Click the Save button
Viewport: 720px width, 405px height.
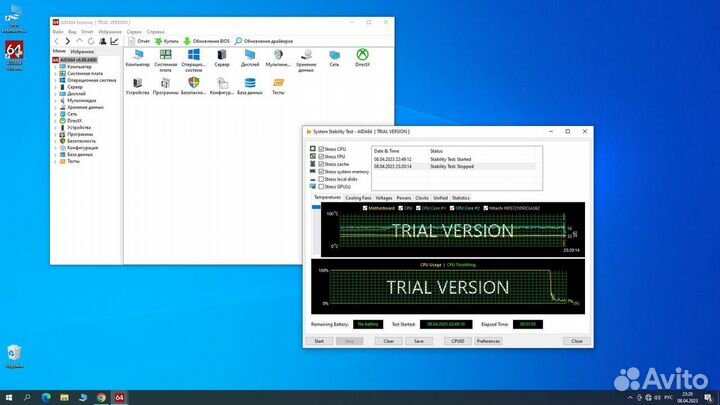(x=419, y=341)
